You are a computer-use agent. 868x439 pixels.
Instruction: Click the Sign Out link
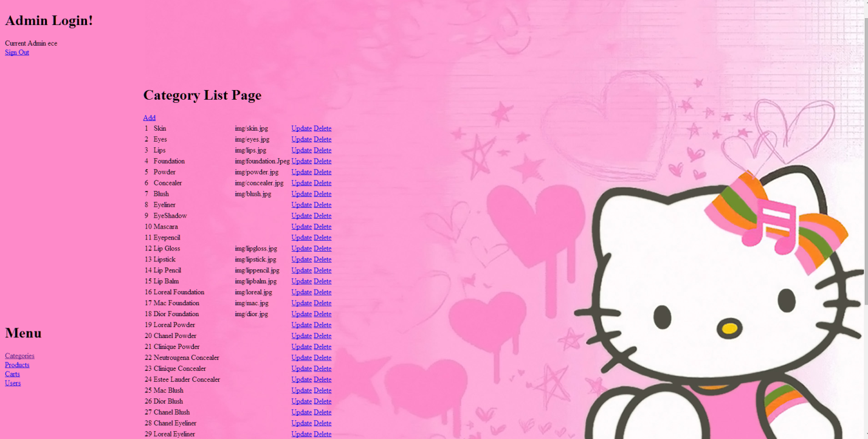coord(17,52)
